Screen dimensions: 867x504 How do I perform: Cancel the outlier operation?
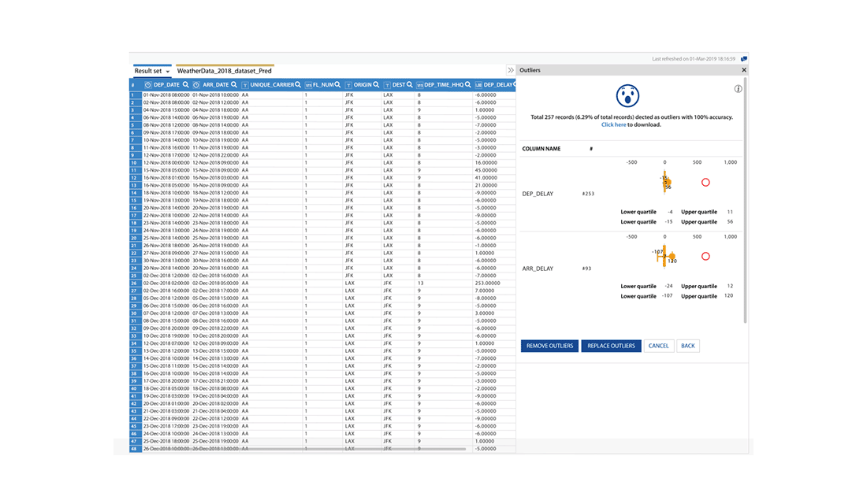click(x=659, y=346)
